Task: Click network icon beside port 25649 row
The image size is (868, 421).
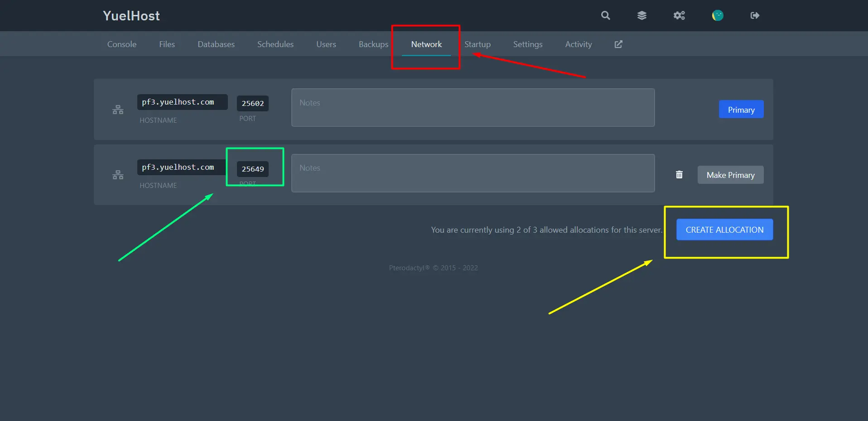Action: click(x=118, y=175)
